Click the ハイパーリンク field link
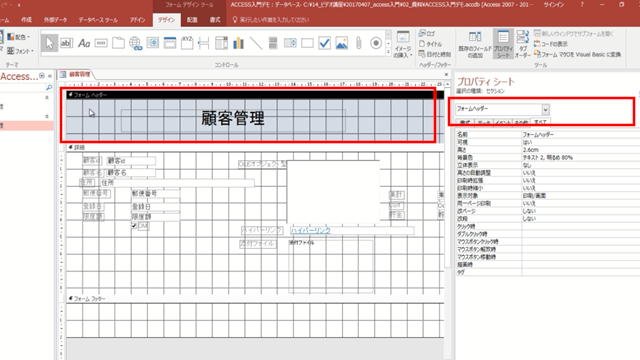 (311, 230)
